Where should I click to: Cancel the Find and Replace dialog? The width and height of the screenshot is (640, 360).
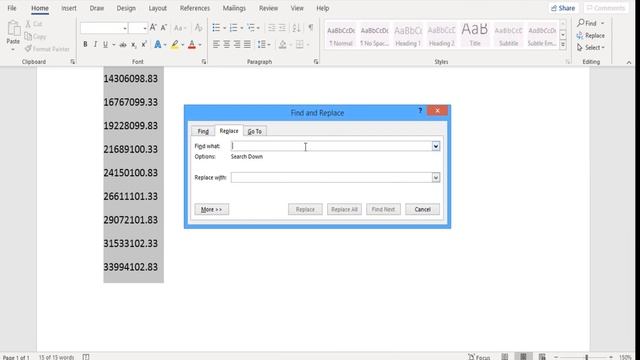(x=422, y=209)
